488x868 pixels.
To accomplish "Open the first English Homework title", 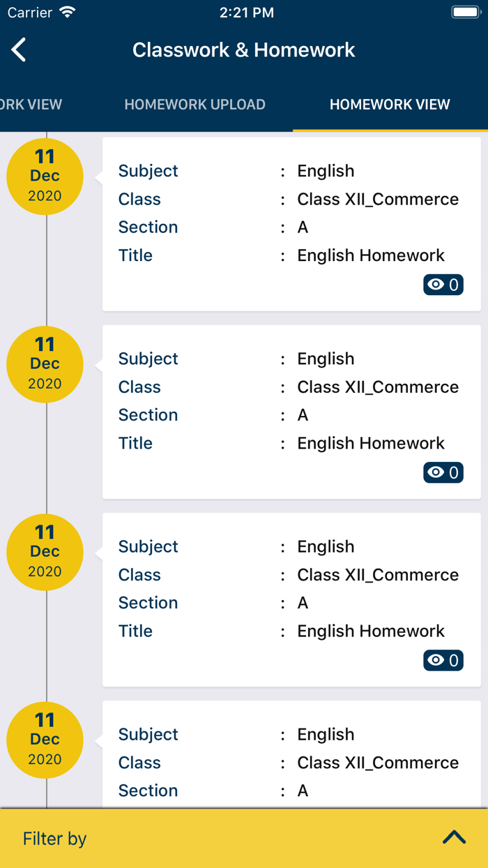I will 370,255.
